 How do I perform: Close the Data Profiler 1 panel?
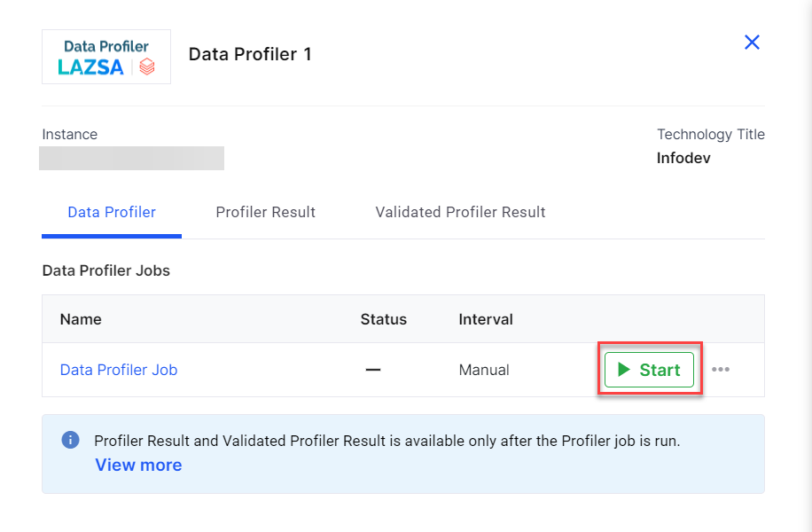[x=752, y=43]
